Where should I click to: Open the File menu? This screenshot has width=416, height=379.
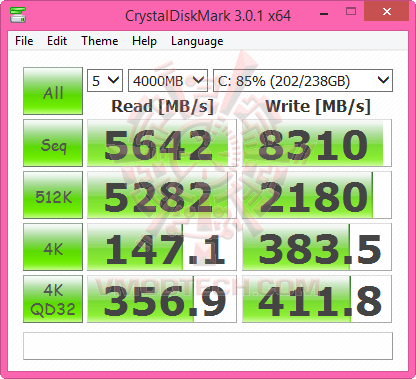[24, 41]
